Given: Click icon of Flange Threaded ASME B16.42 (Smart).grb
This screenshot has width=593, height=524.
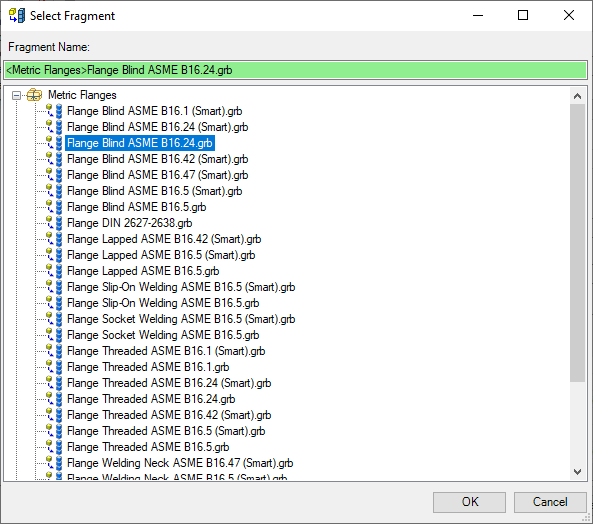Looking at the screenshot, I should coord(54,415).
